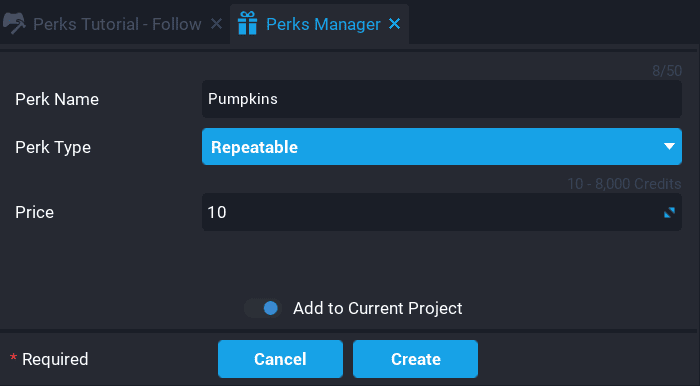Click into the Price field showing 10
The image size is (700, 386).
click(442, 212)
